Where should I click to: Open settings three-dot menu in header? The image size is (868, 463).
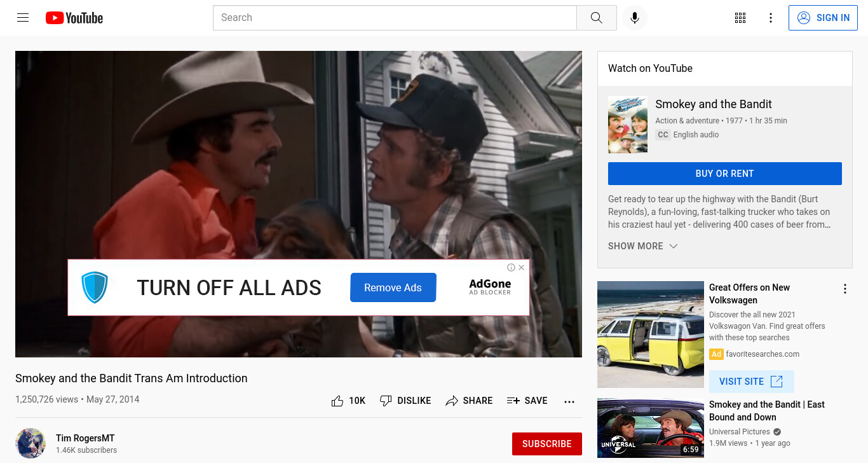click(771, 18)
